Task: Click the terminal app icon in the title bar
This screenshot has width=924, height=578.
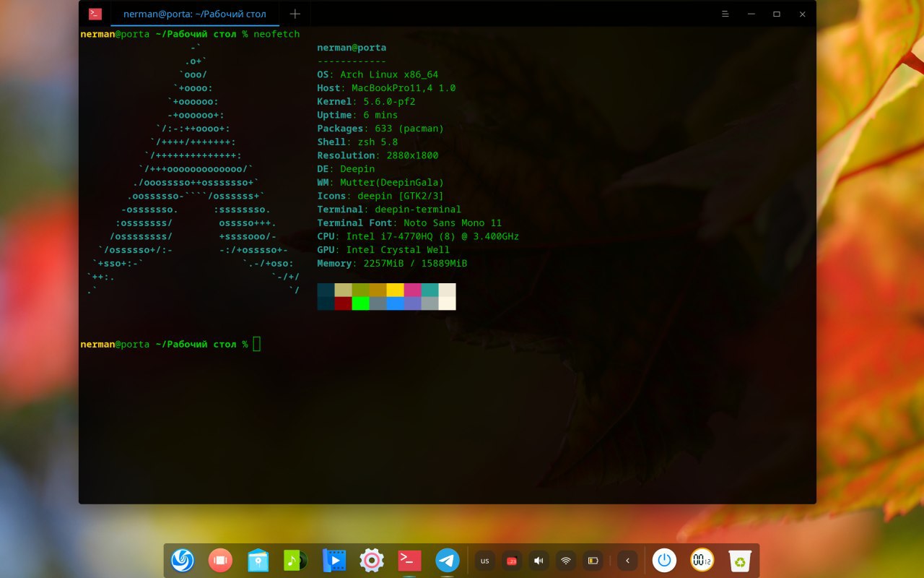Action: point(95,14)
